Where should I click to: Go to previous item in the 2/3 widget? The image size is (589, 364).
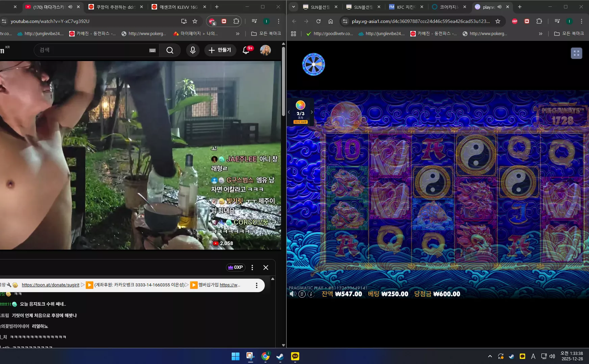289,112
